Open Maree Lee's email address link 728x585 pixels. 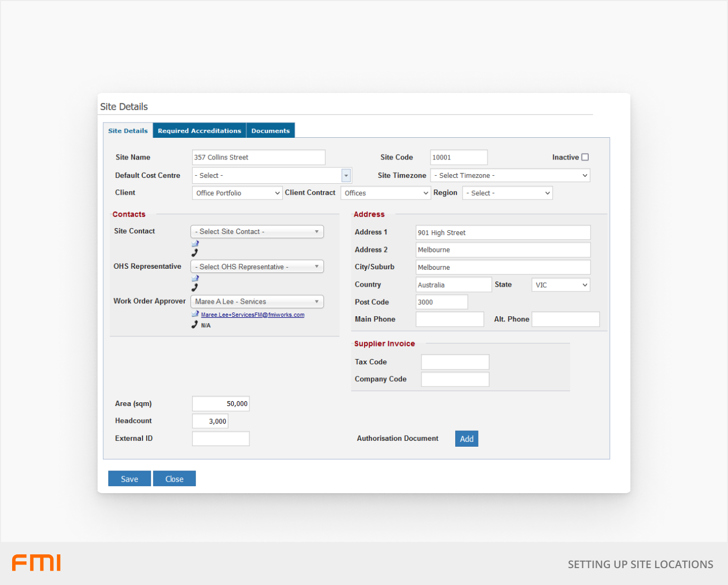tap(253, 315)
